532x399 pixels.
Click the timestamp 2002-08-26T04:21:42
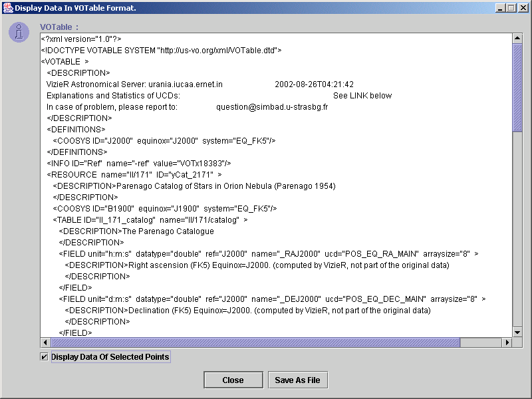(x=314, y=84)
